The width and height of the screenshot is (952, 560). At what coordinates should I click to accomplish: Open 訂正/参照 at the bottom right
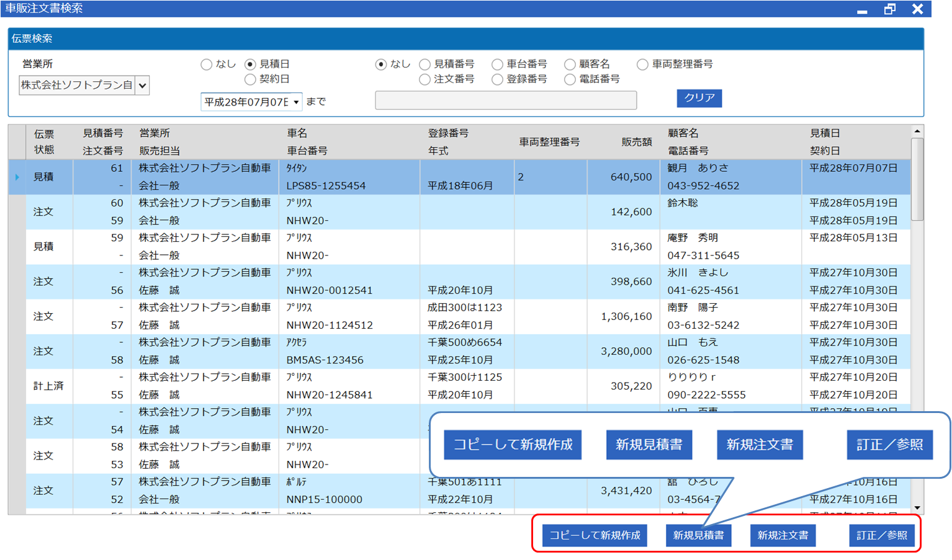coord(881,535)
